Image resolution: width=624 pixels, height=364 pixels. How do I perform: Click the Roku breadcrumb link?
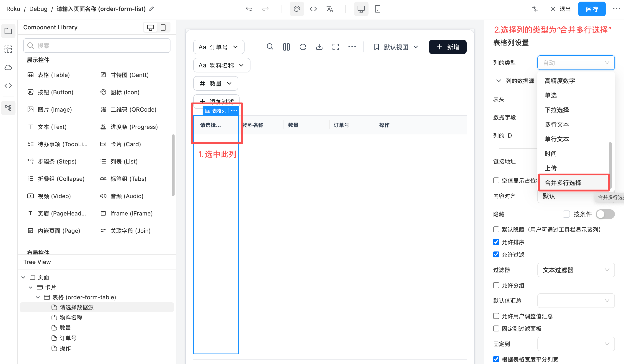(x=13, y=9)
